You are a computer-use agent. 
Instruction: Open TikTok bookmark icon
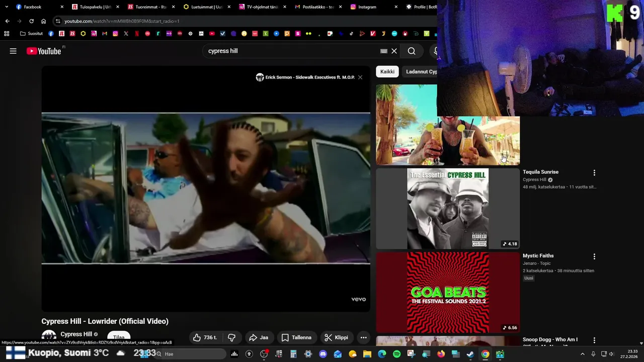pyautogui.click(x=351, y=34)
